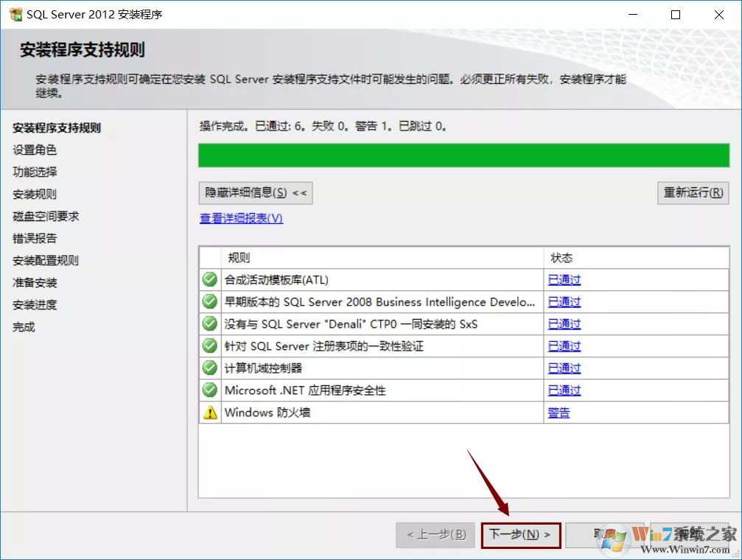Image resolution: width=742 pixels, height=560 pixels.
Task: Select 设置角色 step in sidebar
Action: point(35,150)
